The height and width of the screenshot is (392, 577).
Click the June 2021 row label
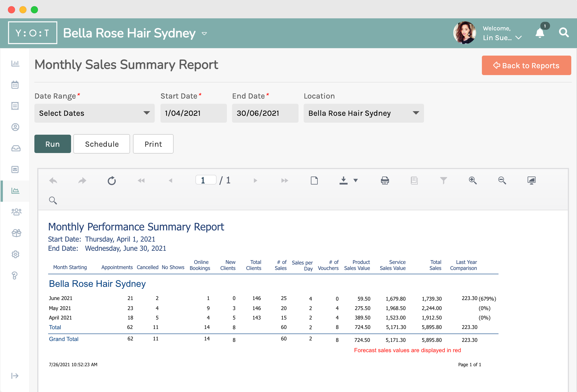[x=61, y=298]
